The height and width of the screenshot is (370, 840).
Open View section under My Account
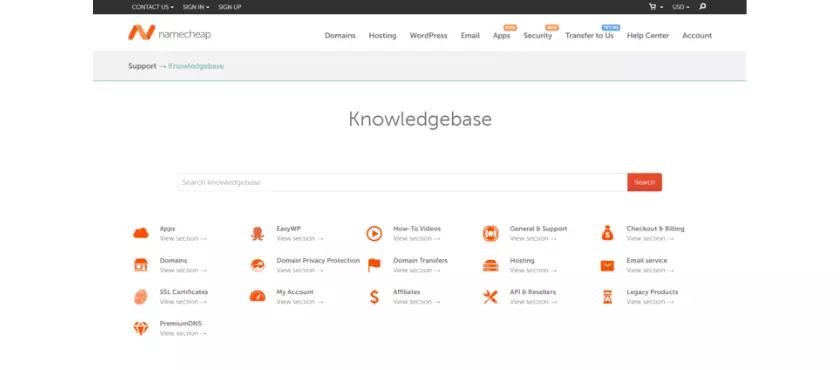pos(299,301)
